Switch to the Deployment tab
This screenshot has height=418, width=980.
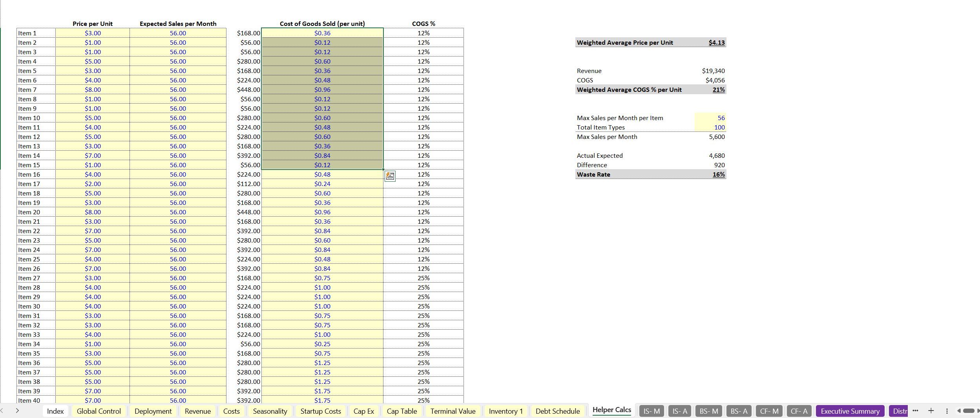point(153,411)
